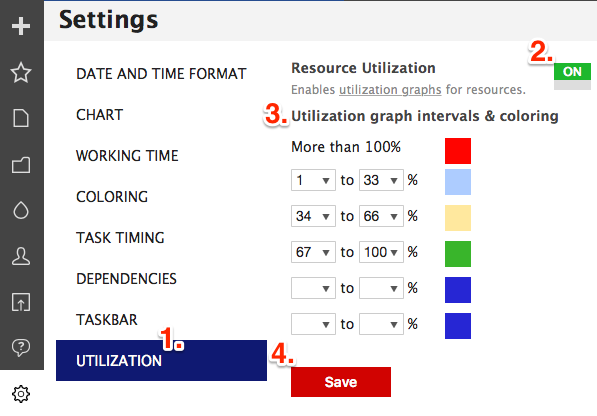Click the upload export icon
Viewport: 597px width, 416px height.
21,302
